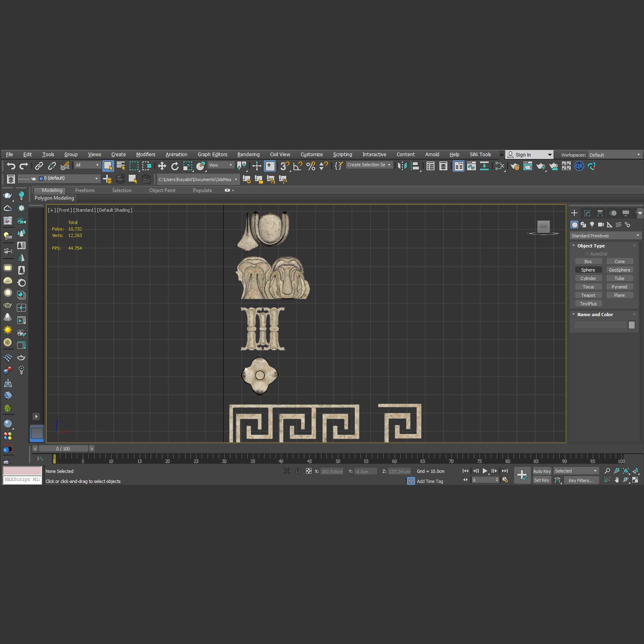
Task: Select the Pan View hand tool
Action: 617,480
